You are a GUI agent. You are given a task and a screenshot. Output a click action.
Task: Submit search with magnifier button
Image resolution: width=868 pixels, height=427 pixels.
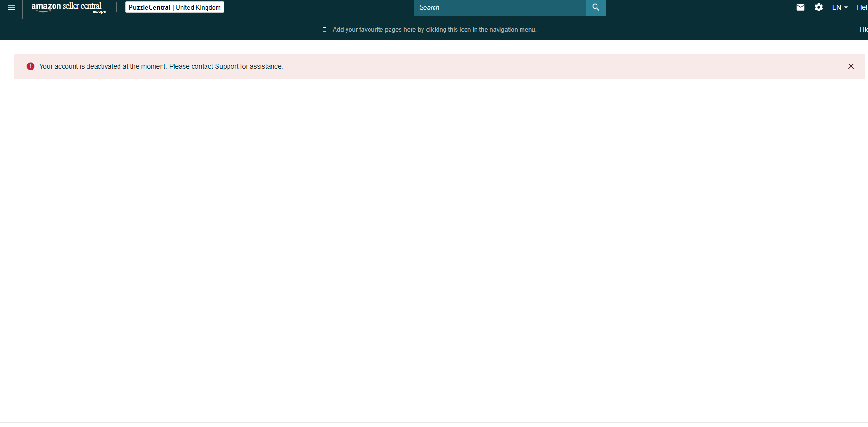[596, 8]
